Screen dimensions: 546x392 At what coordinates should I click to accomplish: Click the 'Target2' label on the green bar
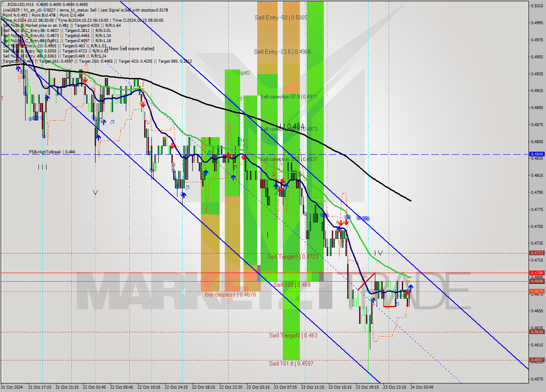click(x=241, y=73)
